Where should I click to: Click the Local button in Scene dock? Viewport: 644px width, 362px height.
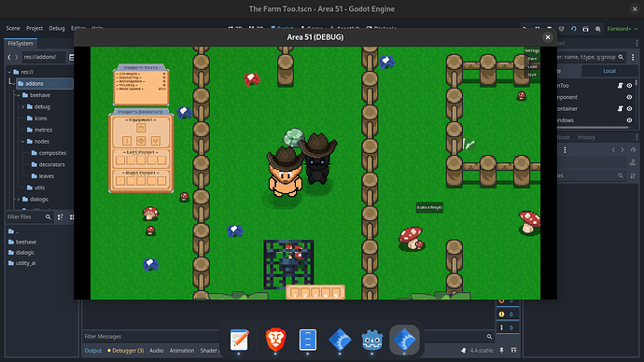[609, 71]
